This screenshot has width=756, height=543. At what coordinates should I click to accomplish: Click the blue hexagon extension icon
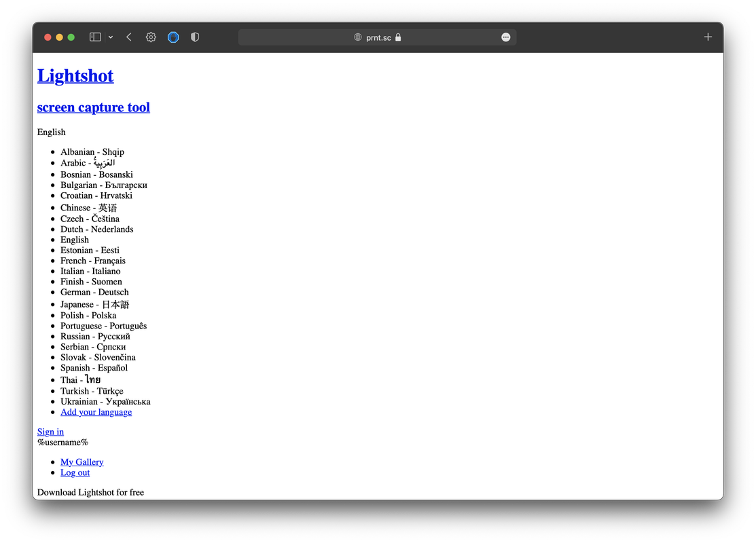tap(173, 37)
